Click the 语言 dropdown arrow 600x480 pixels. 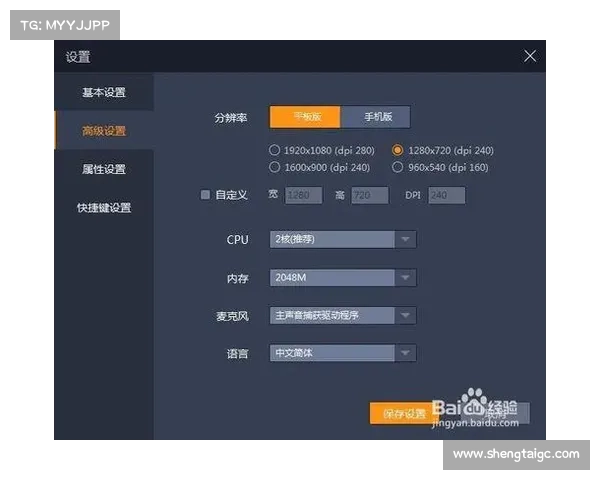tap(405, 353)
